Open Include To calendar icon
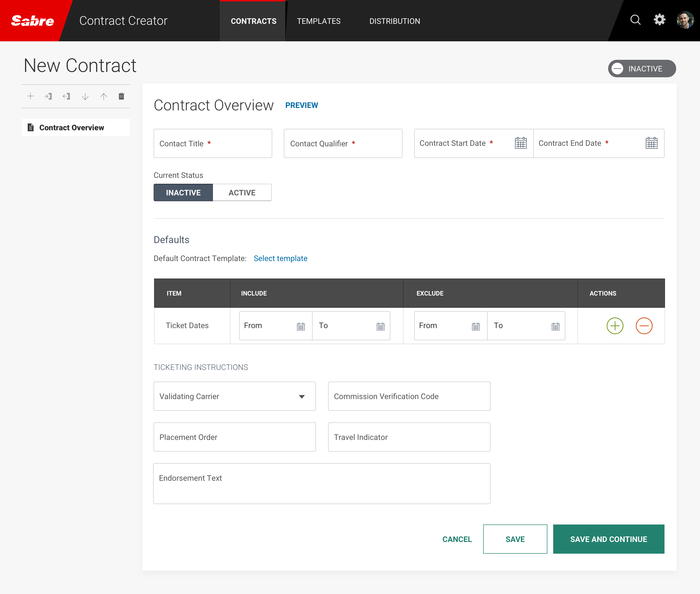This screenshot has height=594, width=700. coord(380,326)
